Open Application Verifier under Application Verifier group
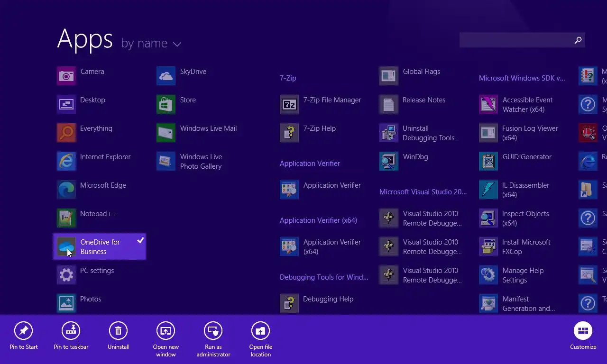Viewport: 607px width, 364px height. 289,190
